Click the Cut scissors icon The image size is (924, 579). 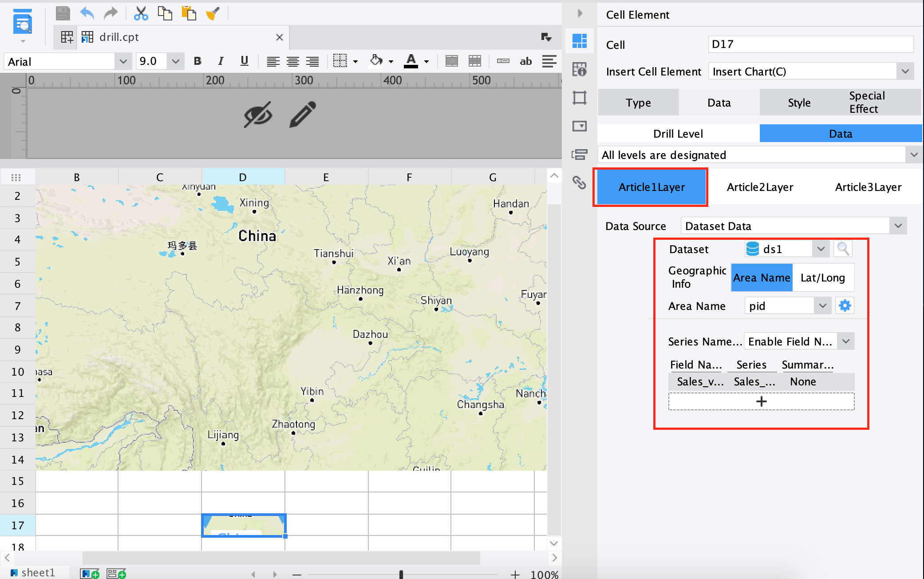coord(141,13)
